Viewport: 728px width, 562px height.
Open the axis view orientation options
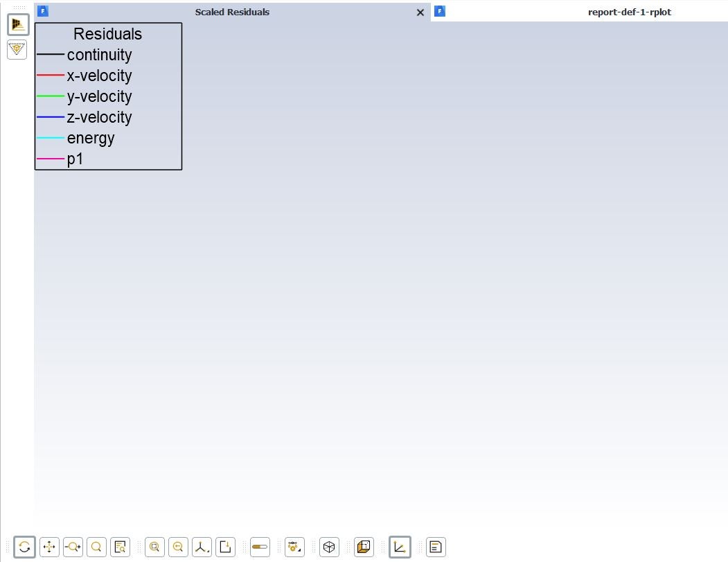click(x=202, y=547)
